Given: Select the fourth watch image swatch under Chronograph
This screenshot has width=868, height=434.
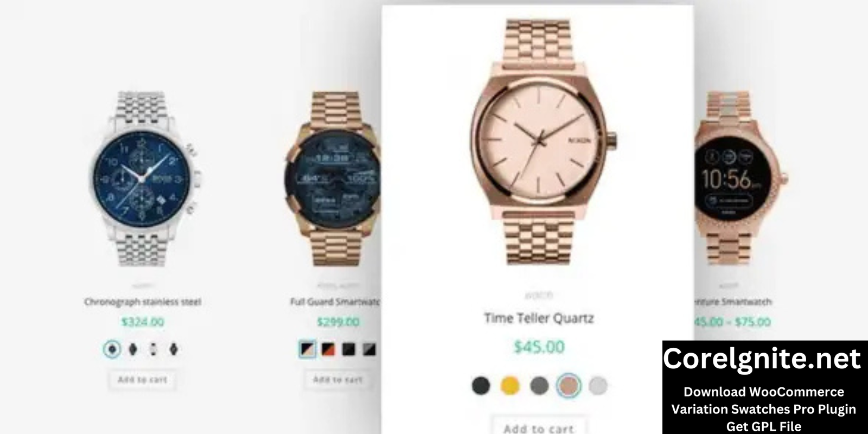Looking at the screenshot, I should [174, 349].
